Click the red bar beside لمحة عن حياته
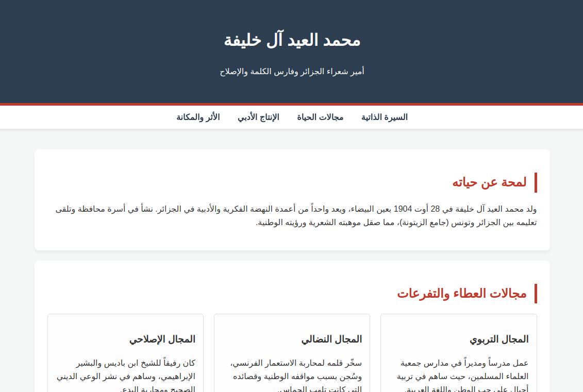This screenshot has height=392, width=583. [x=536, y=182]
